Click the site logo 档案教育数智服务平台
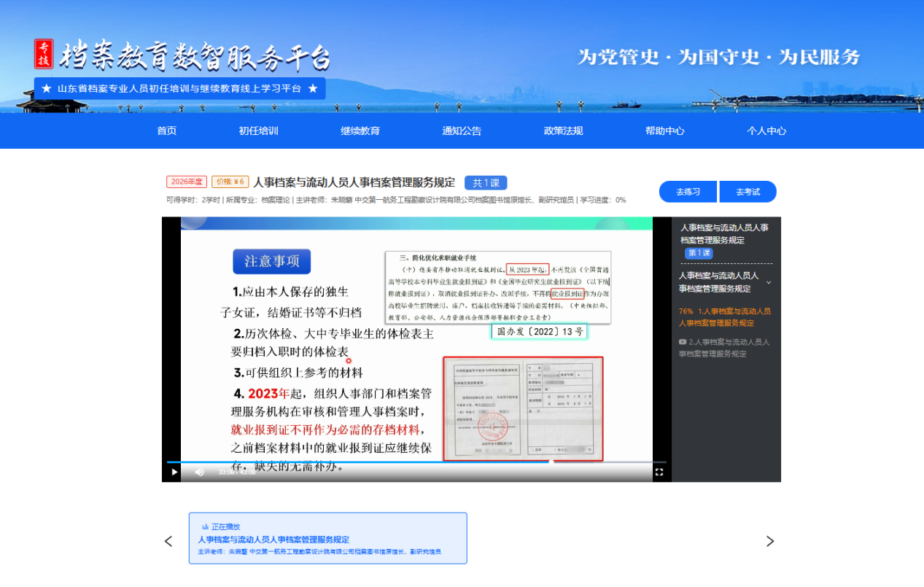The height and width of the screenshot is (587, 924). [x=182, y=56]
